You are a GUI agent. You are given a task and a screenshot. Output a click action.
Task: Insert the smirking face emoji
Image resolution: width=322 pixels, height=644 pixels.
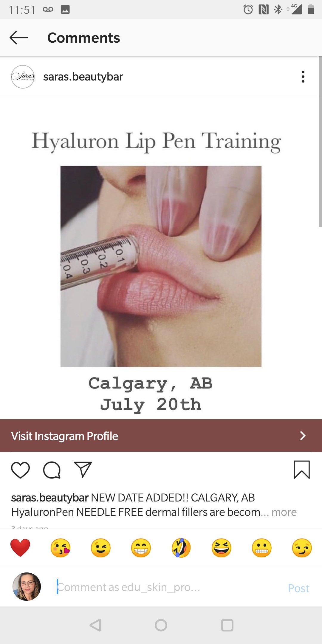click(302, 548)
